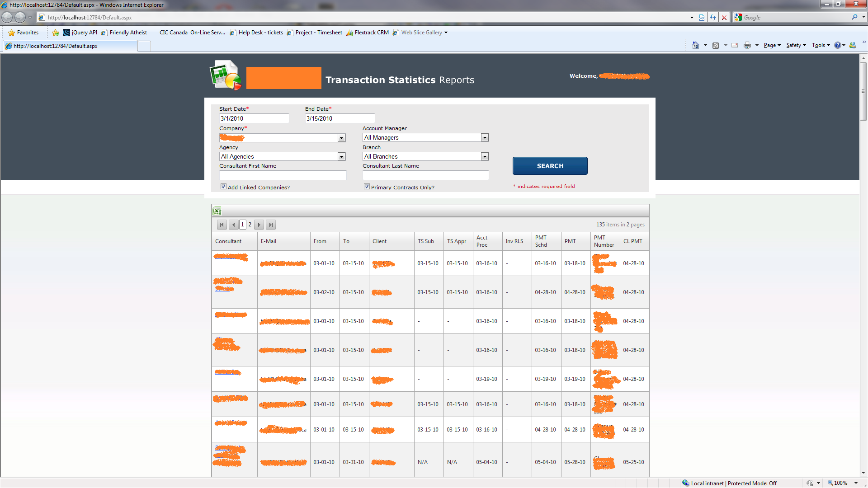The width and height of the screenshot is (868, 488).
Task: Click the Start Date input field
Action: [254, 118]
